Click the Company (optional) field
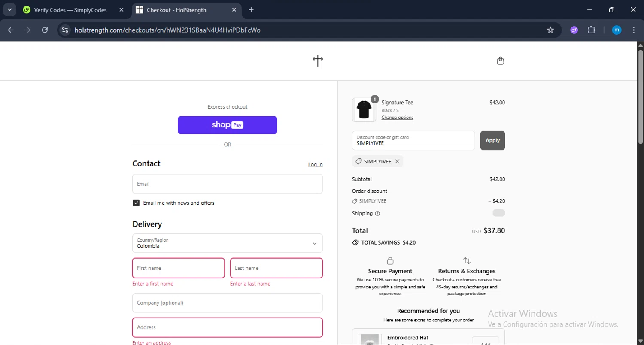This screenshot has height=345, width=644. pos(228,303)
